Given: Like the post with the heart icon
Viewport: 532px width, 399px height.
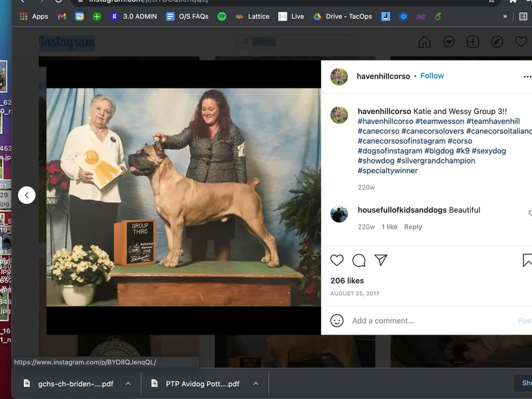Looking at the screenshot, I should (337, 260).
